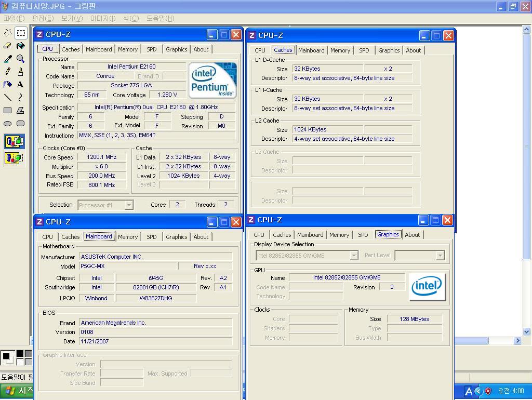Open SPD tab in Caches CPU-Z window
Screen dimensions: 532x400
tap(364, 50)
